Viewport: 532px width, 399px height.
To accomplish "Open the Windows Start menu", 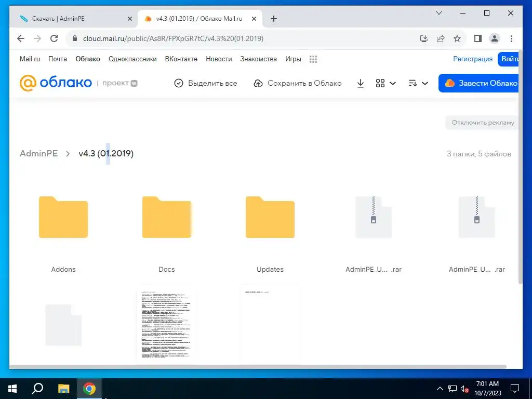I will pyautogui.click(x=12, y=389).
